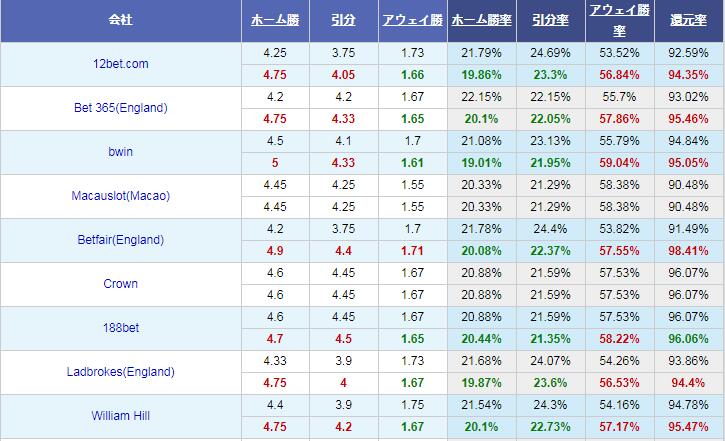Sort by 引分率 column header
The height and width of the screenshot is (441, 725).
[550, 20]
